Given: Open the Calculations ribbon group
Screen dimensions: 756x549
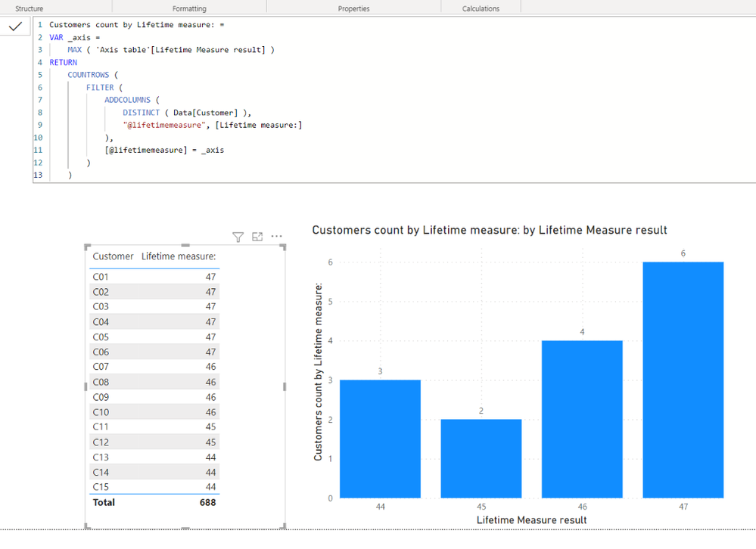Looking at the screenshot, I should (481, 8).
